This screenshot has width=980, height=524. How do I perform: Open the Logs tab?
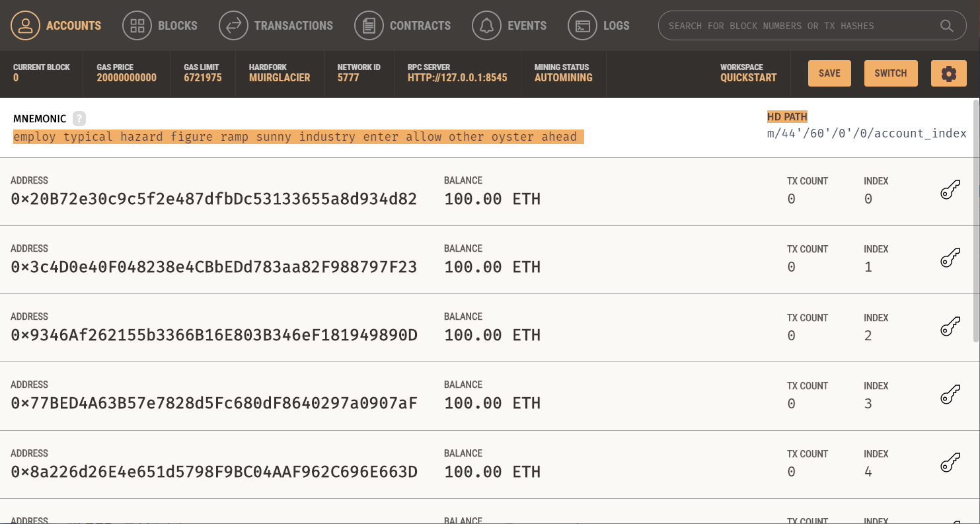coord(599,26)
